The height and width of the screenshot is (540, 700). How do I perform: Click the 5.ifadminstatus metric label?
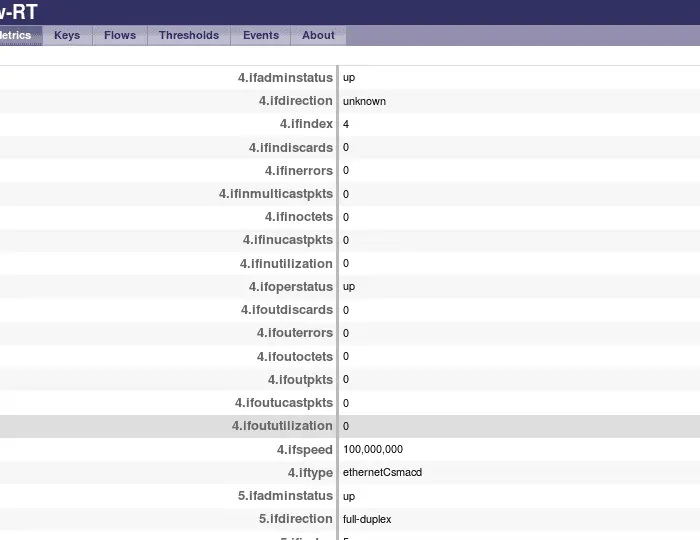[x=285, y=496]
